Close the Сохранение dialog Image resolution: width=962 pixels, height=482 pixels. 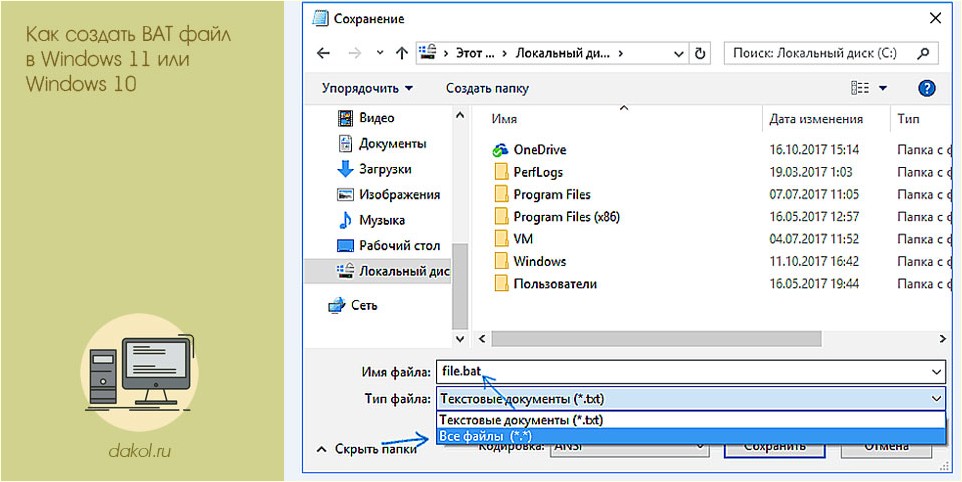[936, 18]
